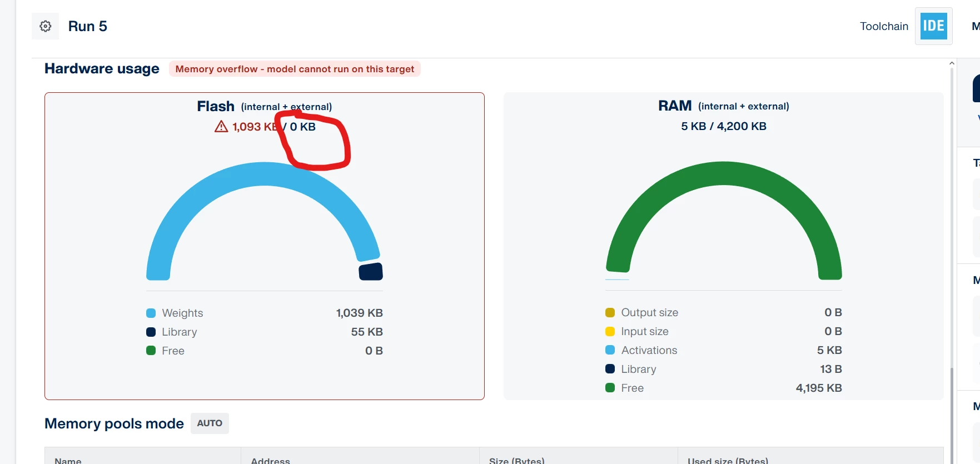Click the vertical scrollbar up arrow
980x464 pixels.
pyautogui.click(x=952, y=63)
